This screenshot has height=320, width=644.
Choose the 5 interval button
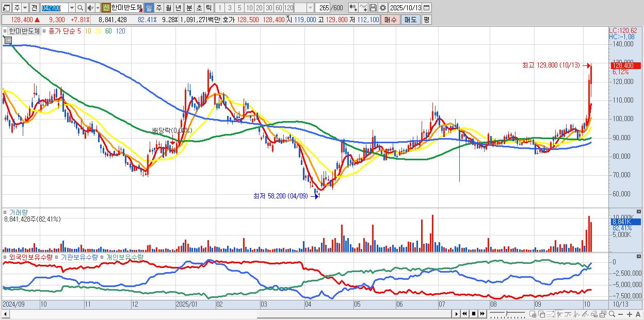[239, 8]
